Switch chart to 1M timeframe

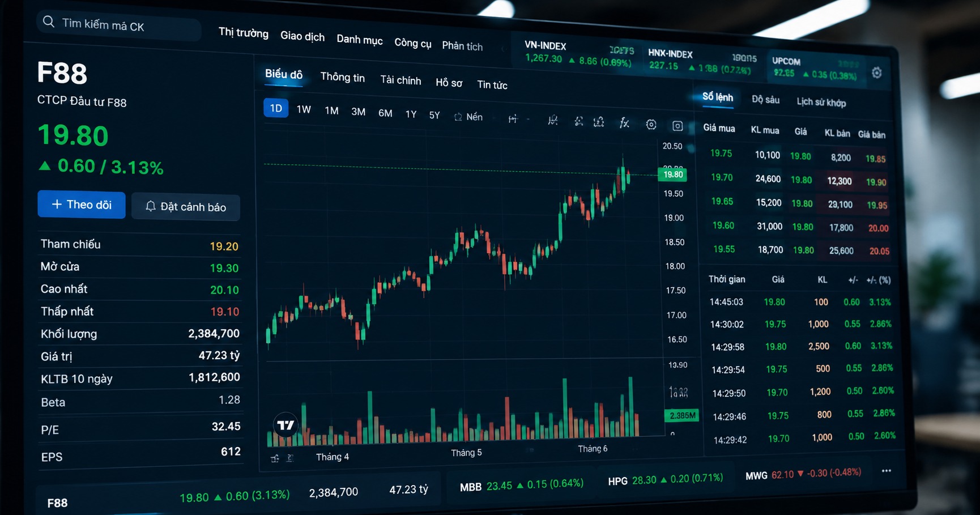click(x=331, y=110)
